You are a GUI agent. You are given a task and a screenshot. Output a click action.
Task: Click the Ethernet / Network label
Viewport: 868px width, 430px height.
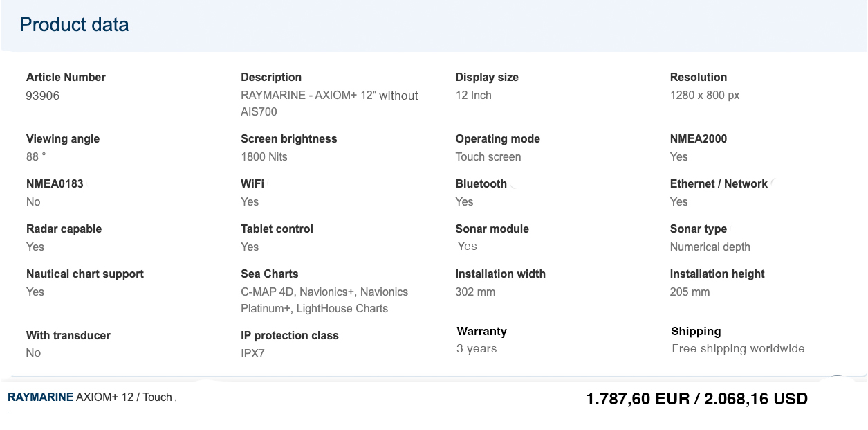[x=719, y=184]
